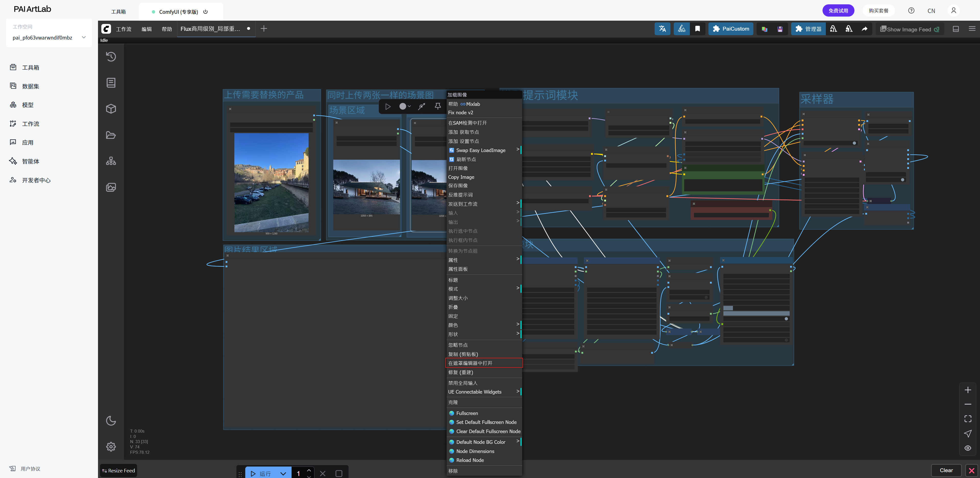Click the bookmark icon in toolbar
Viewport: 980px width, 478px height.
click(697, 29)
